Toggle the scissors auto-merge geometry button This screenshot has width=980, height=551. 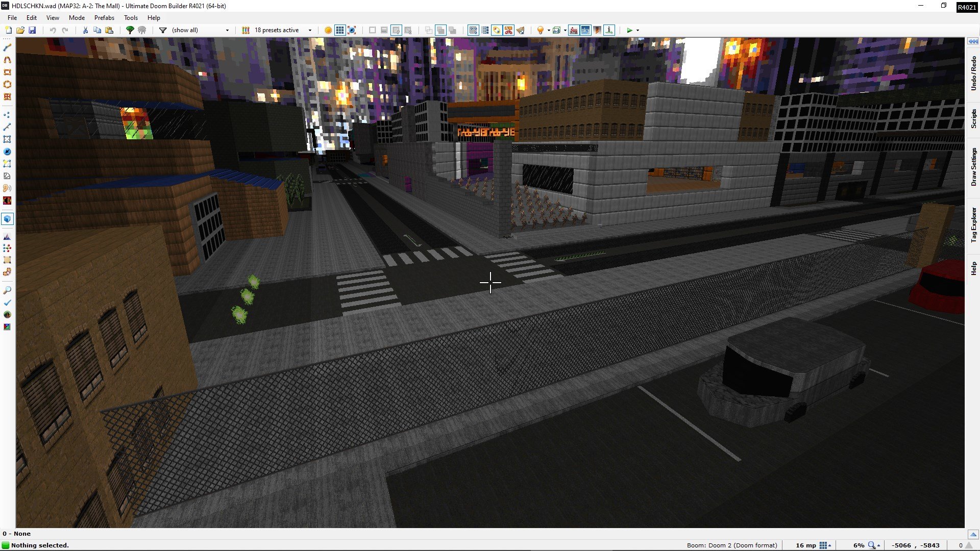tap(508, 30)
